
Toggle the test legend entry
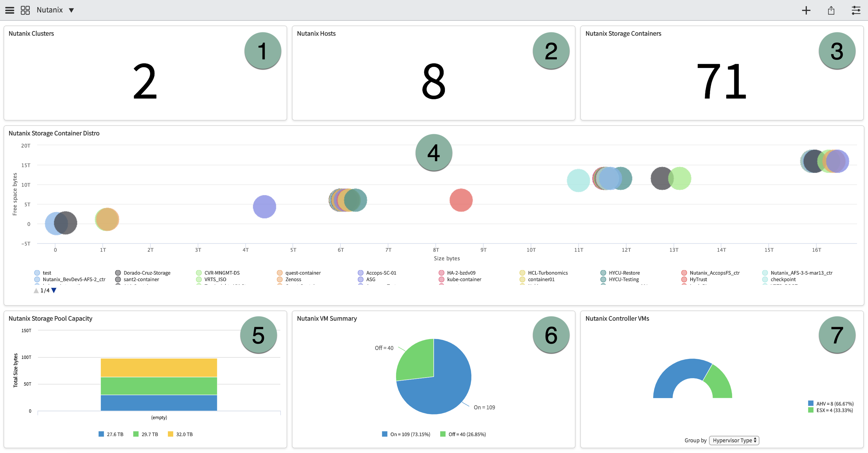click(43, 273)
